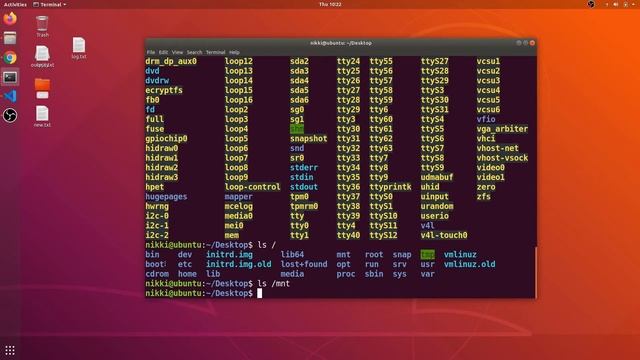Click the terminal cursor at prompt

pos(260,293)
